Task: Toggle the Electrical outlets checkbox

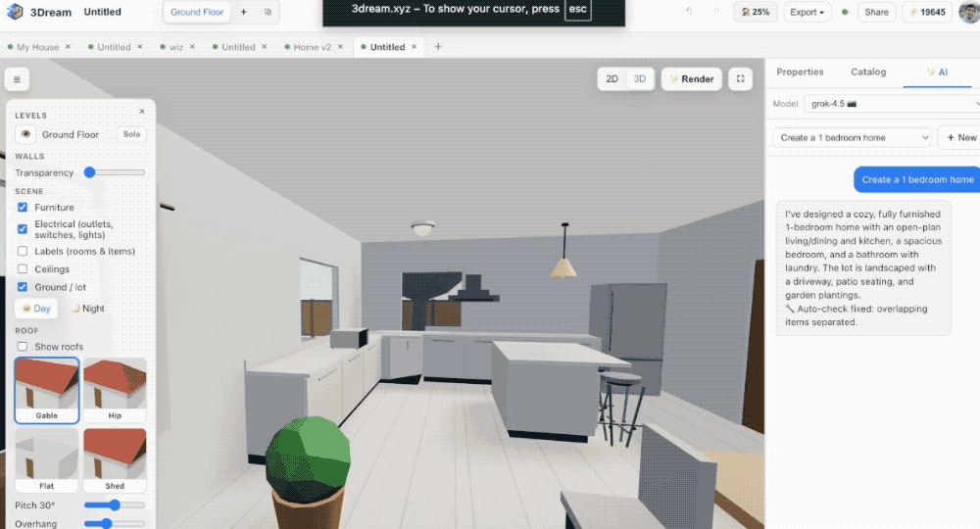Action: 23,229
